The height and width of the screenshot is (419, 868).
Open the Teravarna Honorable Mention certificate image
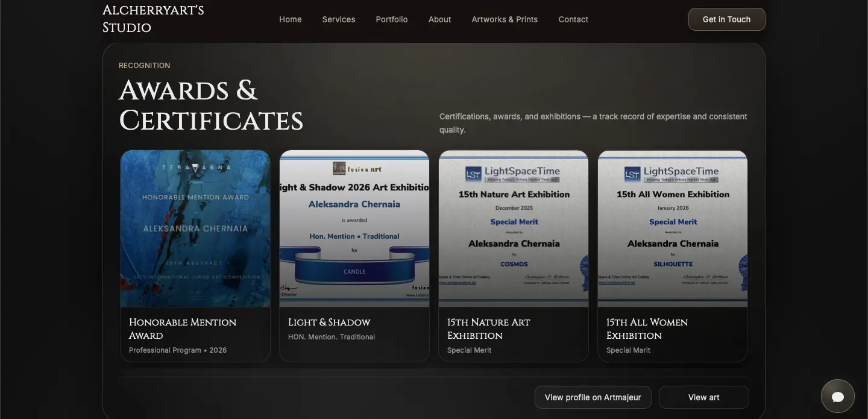point(195,228)
